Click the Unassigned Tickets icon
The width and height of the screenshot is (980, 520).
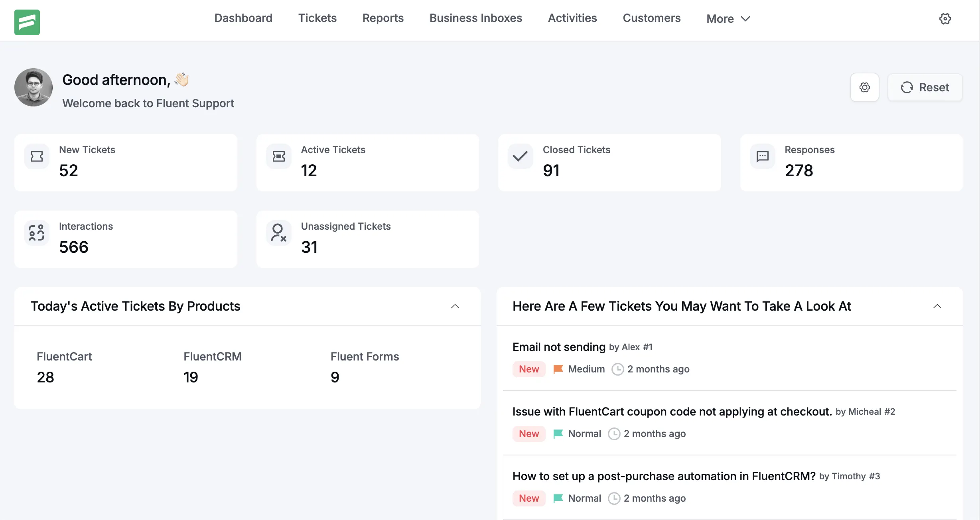pyautogui.click(x=278, y=233)
